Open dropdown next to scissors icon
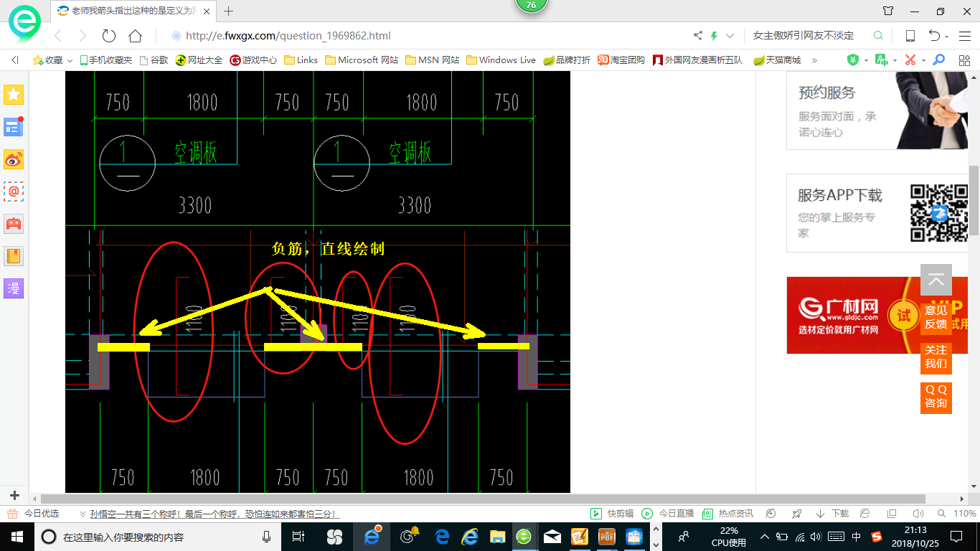 923,61
